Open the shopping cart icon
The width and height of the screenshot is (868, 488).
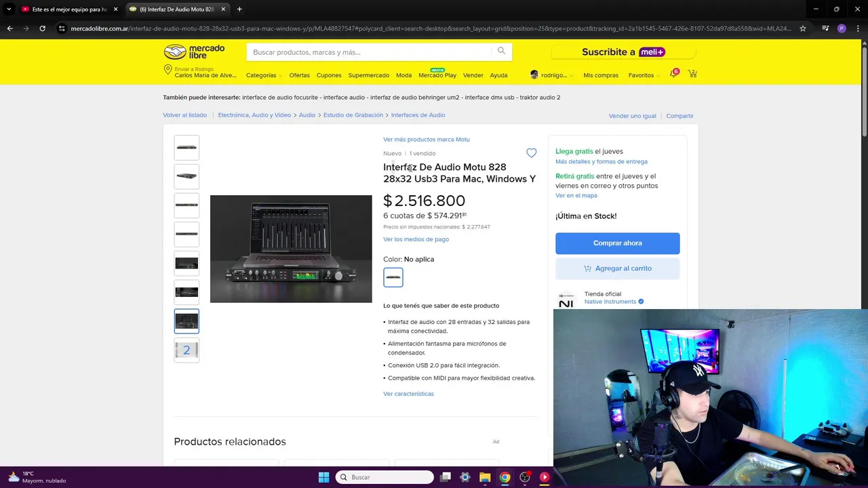coord(692,74)
